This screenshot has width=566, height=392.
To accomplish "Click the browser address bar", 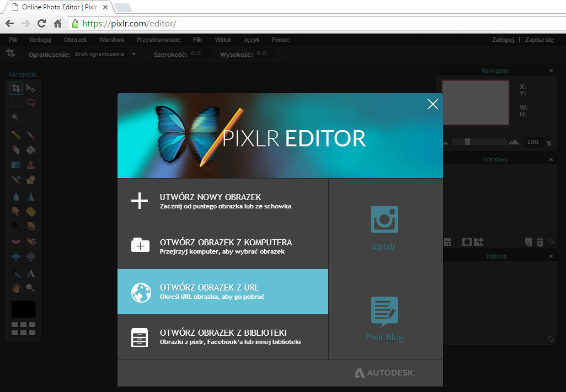I will 318,24.
